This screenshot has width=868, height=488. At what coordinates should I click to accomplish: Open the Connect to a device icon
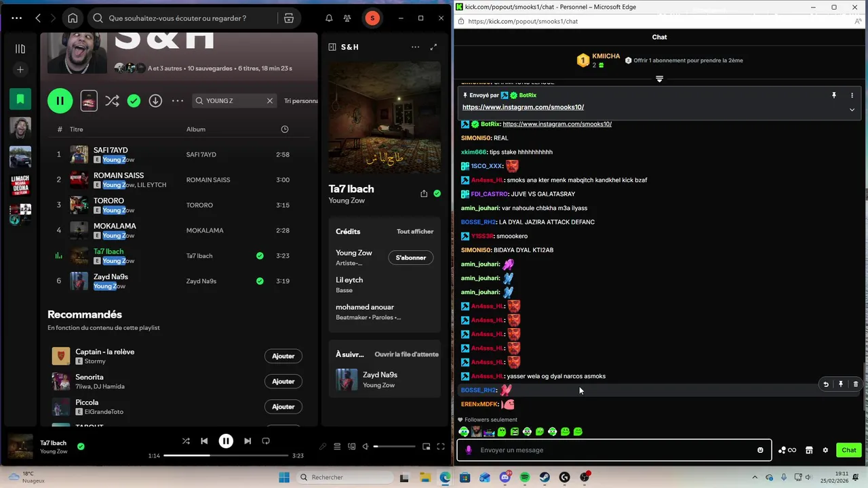(x=351, y=447)
